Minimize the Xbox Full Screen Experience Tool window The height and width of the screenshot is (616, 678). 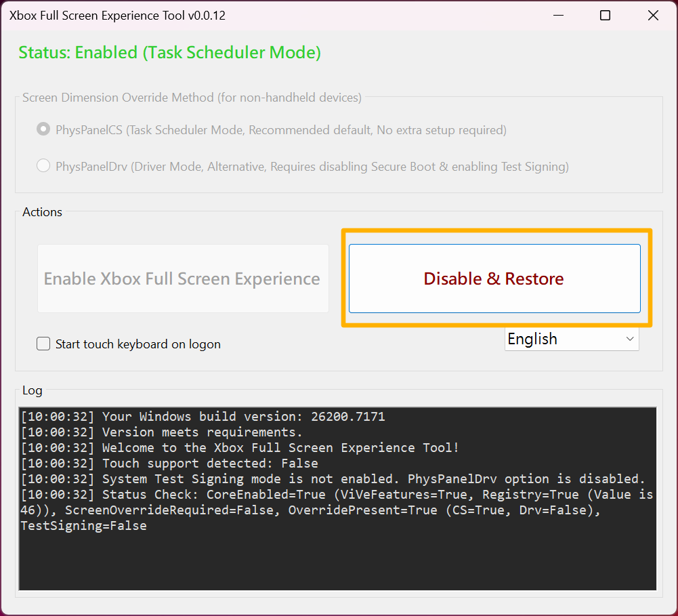(x=557, y=16)
